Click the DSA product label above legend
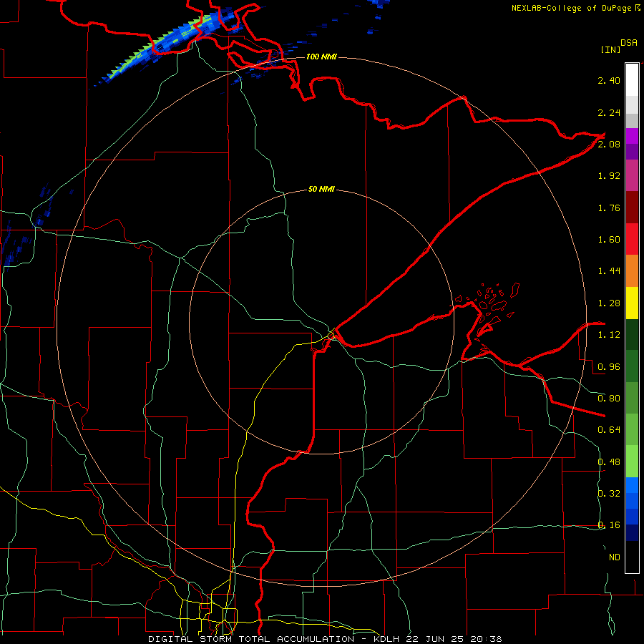 click(629, 43)
